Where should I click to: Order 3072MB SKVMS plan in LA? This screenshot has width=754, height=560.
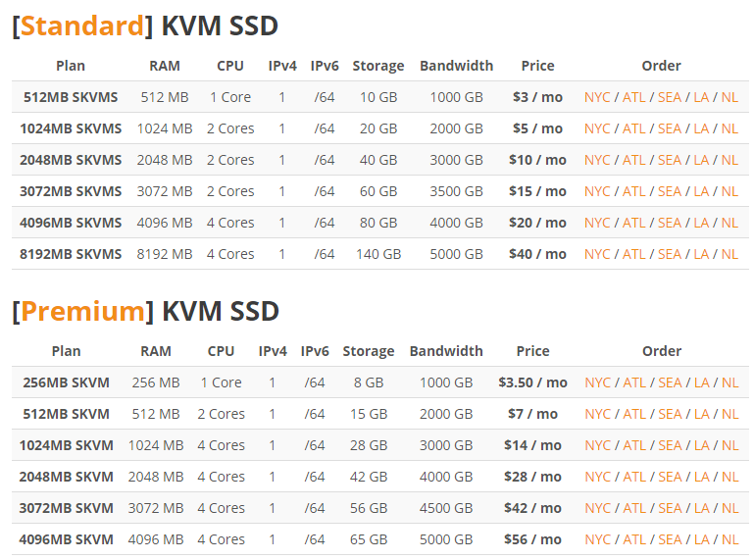tap(701, 191)
